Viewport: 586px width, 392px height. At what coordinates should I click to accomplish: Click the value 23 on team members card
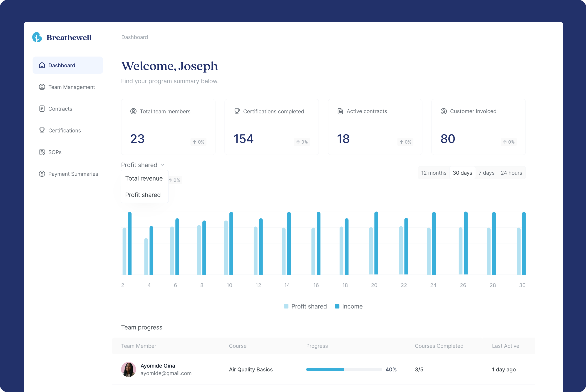(x=137, y=139)
